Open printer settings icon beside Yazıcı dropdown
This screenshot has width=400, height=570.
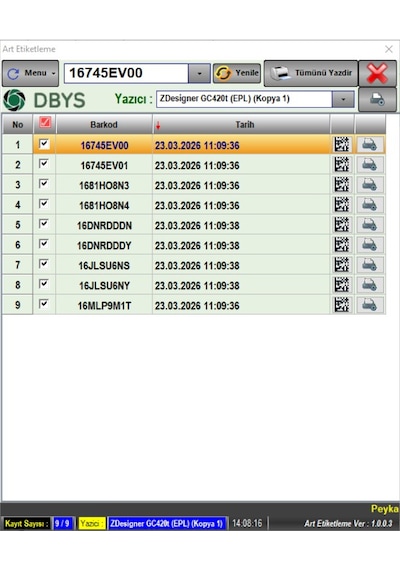pyautogui.click(x=377, y=99)
